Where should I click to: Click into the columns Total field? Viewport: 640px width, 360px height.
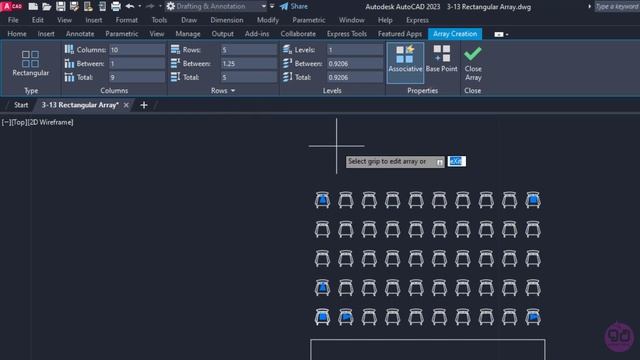[x=137, y=77]
